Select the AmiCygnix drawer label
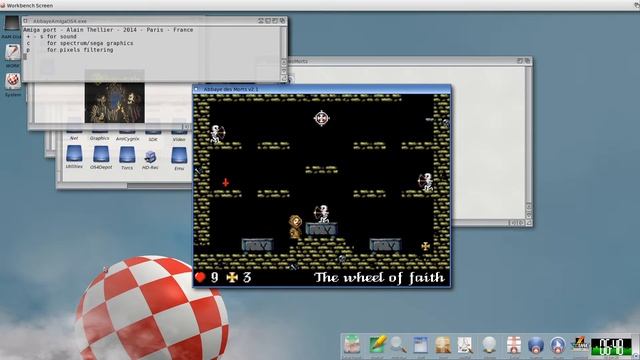 [127, 139]
